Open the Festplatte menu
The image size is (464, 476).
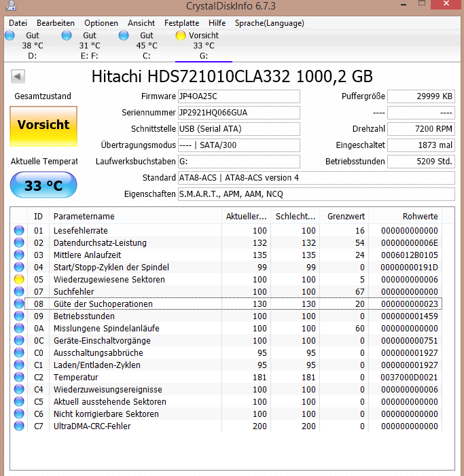click(181, 23)
